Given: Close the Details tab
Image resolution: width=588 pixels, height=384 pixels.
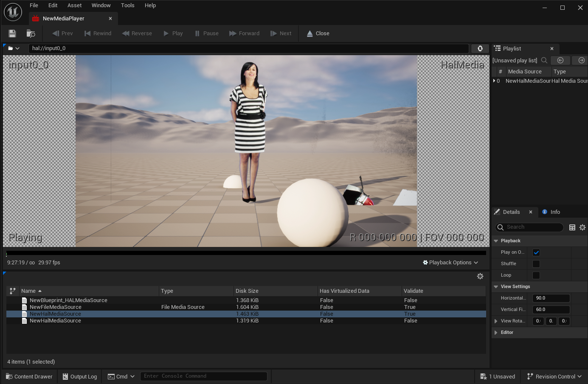Looking at the screenshot, I should coord(531,212).
